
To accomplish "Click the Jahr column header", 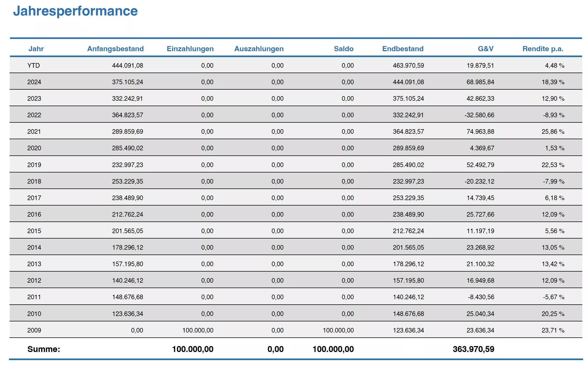I will [x=36, y=49].
